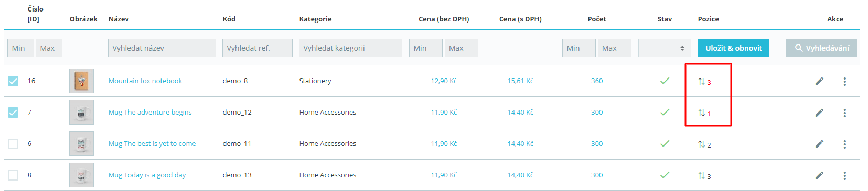Open three-dot actions menu for Mug The adventure begins
This screenshot has height=191, width=868.
click(x=844, y=113)
